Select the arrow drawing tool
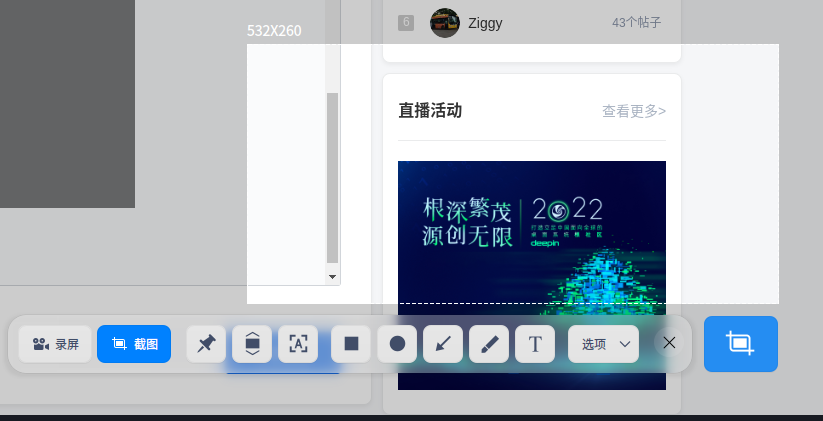This screenshot has height=421, width=823. click(443, 344)
